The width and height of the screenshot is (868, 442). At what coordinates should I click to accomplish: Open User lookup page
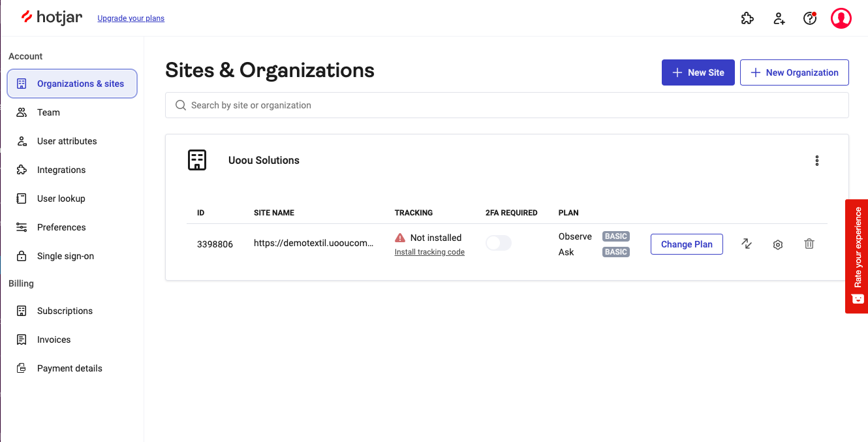pyautogui.click(x=72, y=198)
